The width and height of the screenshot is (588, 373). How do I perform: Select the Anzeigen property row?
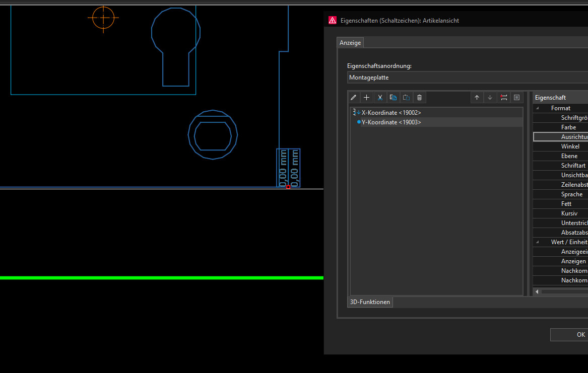(x=560, y=261)
